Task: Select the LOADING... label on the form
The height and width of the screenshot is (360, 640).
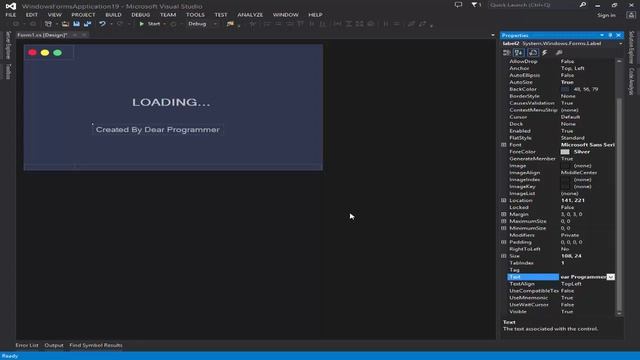Action: click(x=171, y=102)
